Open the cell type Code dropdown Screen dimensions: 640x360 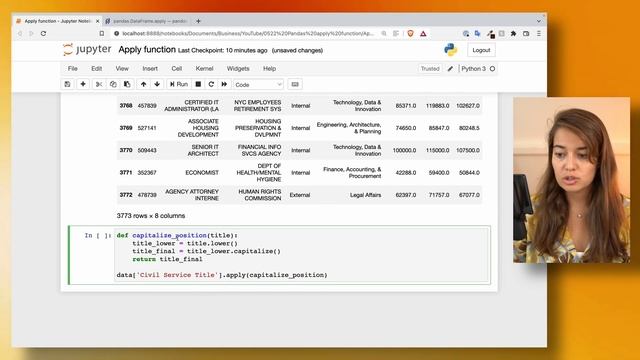pyautogui.click(x=258, y=84)
